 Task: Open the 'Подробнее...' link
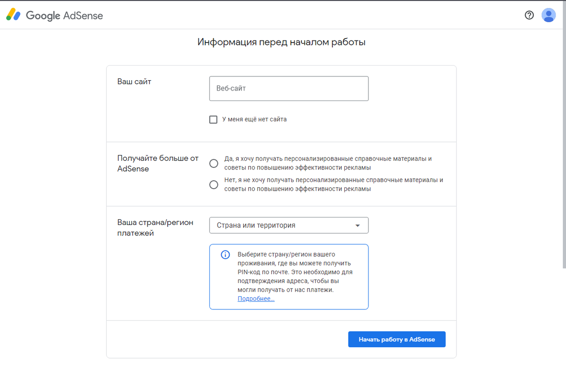256,298
